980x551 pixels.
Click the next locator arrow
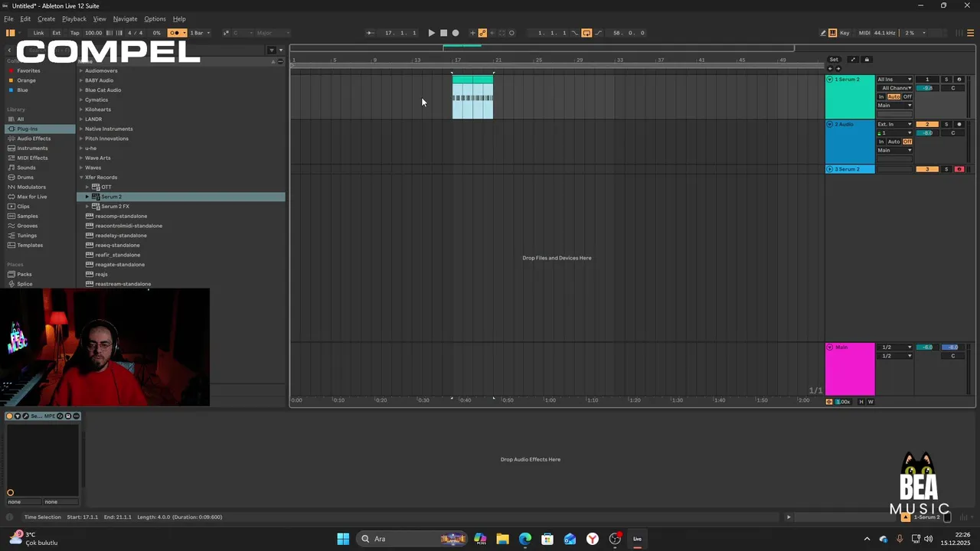(838, 69)
